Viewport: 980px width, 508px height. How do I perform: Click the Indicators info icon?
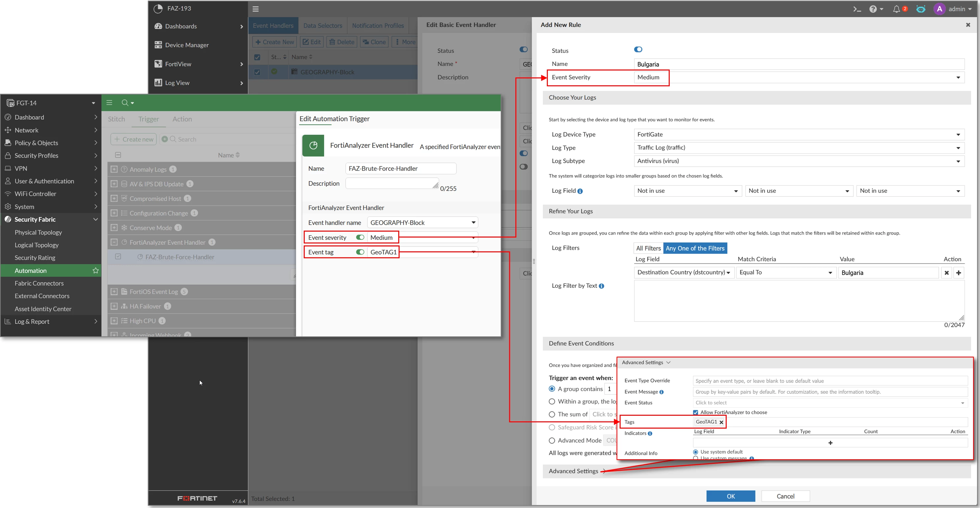coord(650,434)
